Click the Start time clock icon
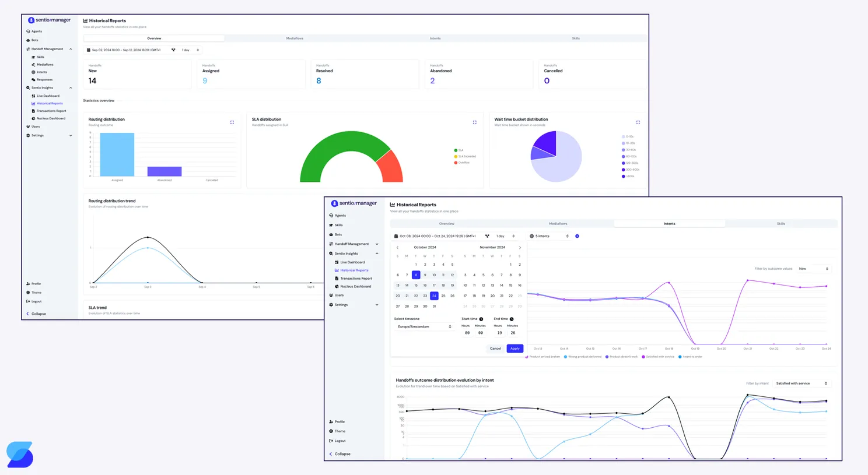The height and width of the screenshot is (475, 868). (481, 319)
